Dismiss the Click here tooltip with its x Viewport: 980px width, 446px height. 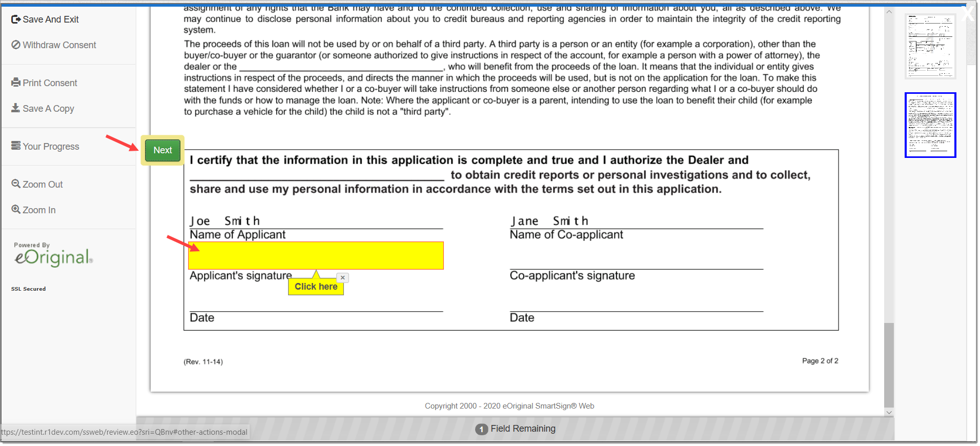tap(343, 277)
